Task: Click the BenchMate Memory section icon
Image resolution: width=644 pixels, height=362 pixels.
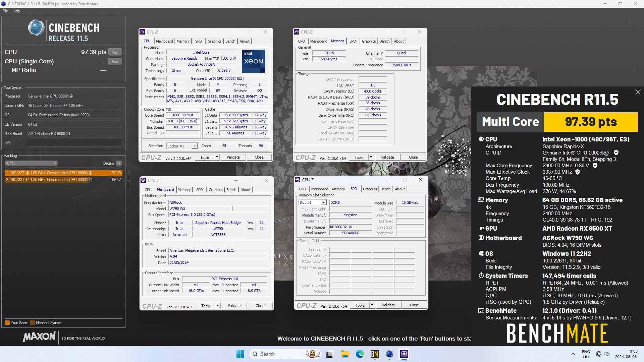Action: coord(481,200)
